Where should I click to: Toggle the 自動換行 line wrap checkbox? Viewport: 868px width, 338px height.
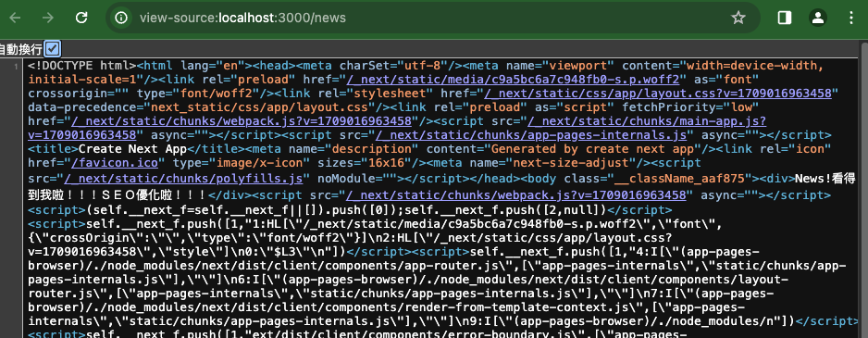click(x=52, y=49)
